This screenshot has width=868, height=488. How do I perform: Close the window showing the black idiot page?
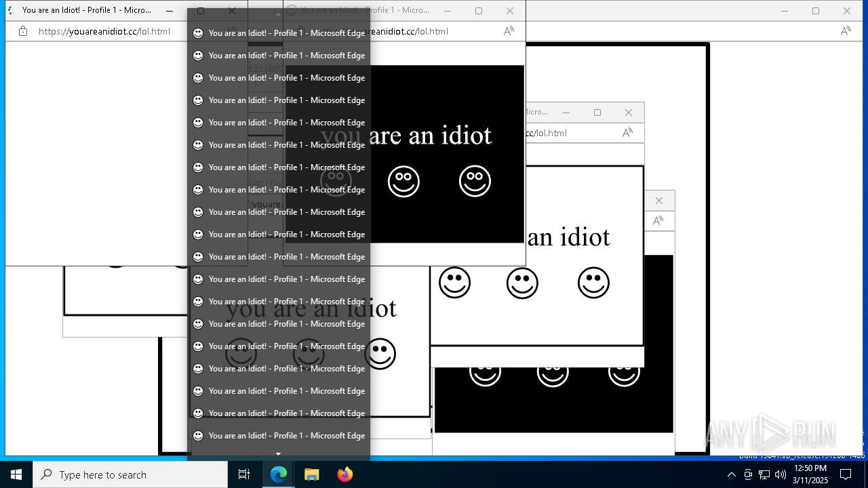510,11
